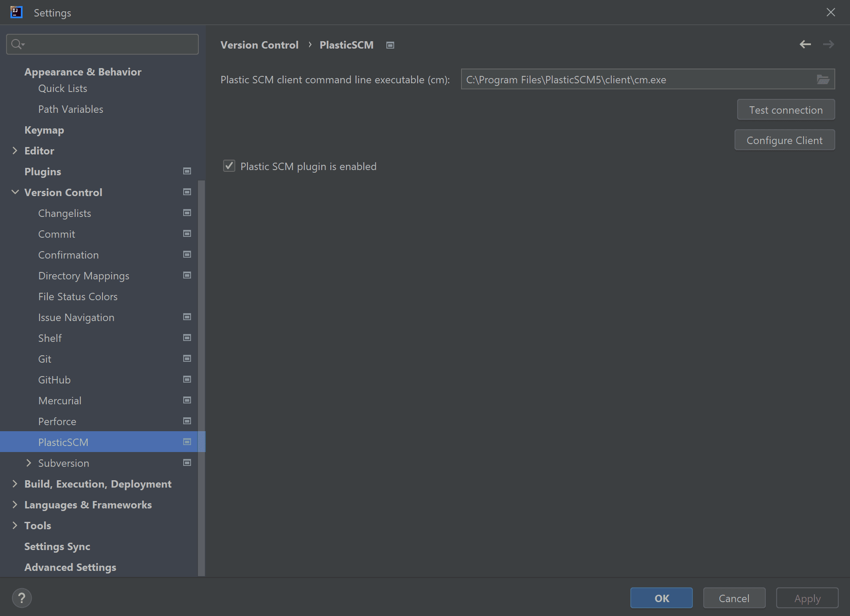Select Issue Navigation settings page

pyautogui.click(x=76, y=318)
